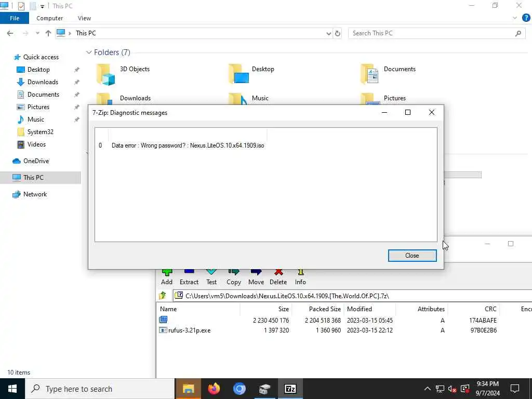Open quick access toolbar customize dropdown
Screen dimensions: 532x399
(x=42, y=6)
